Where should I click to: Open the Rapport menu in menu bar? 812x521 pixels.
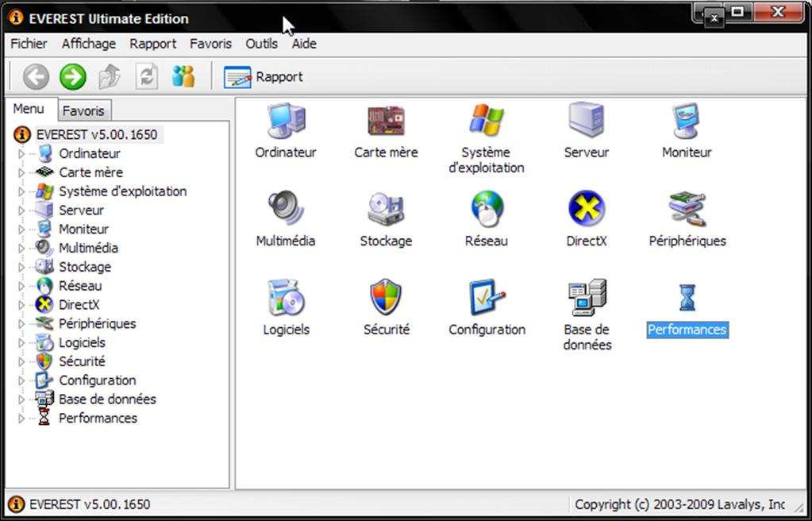152,44
